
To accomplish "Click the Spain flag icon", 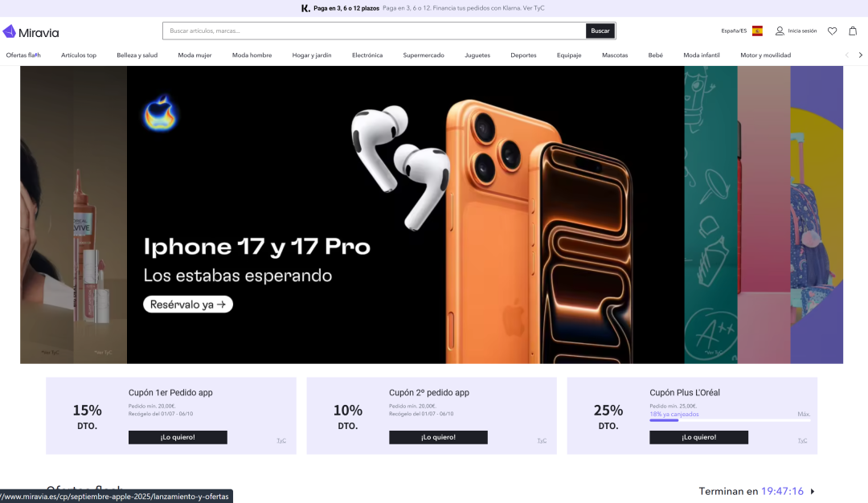I will point(757,31).
